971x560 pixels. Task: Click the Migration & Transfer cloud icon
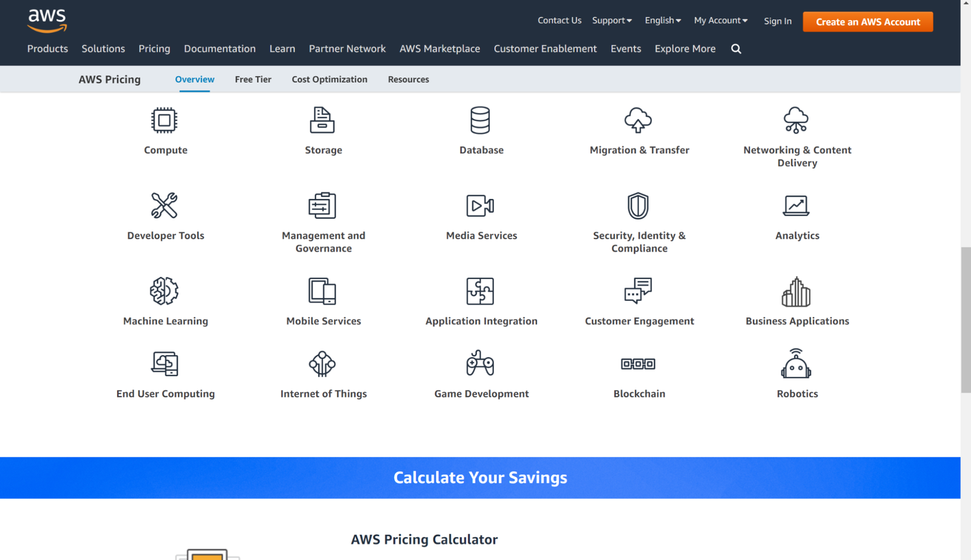pyautogui.click(x=638, y=120)
